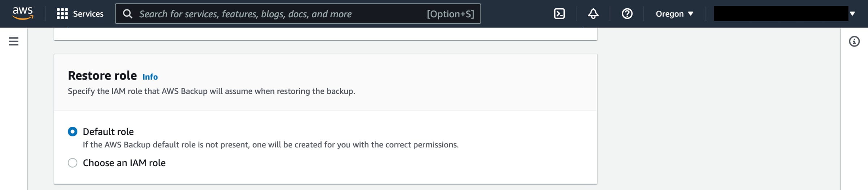Screen dimensions: 868x190
Task: Click the 'Choose an IAM role' label text
Action: point(124,163)
